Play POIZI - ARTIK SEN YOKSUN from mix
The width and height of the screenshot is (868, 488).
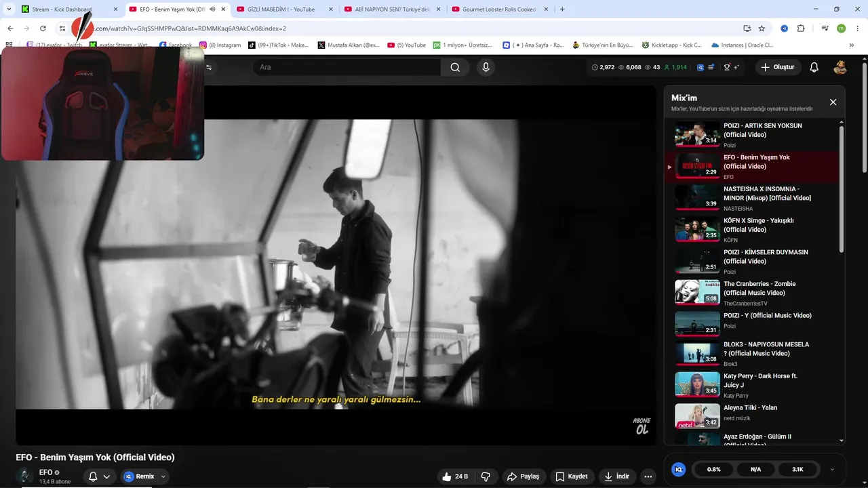coord(753,135)
